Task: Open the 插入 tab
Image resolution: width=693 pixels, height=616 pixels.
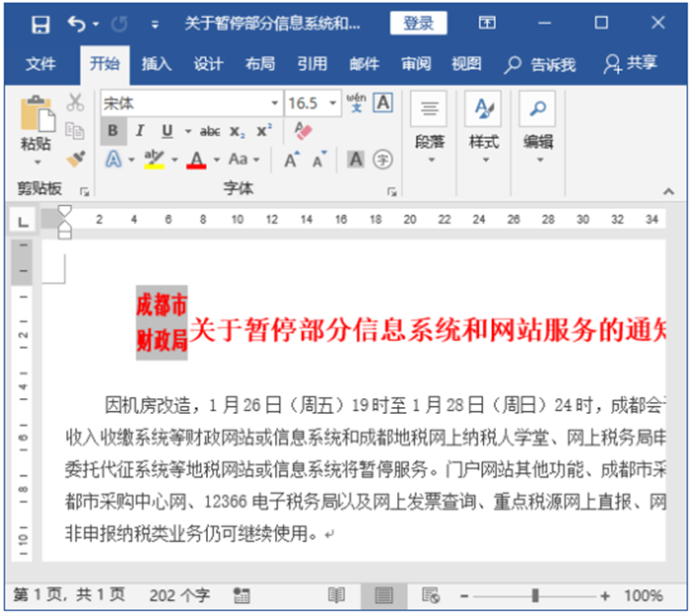Action: (156, 64)
